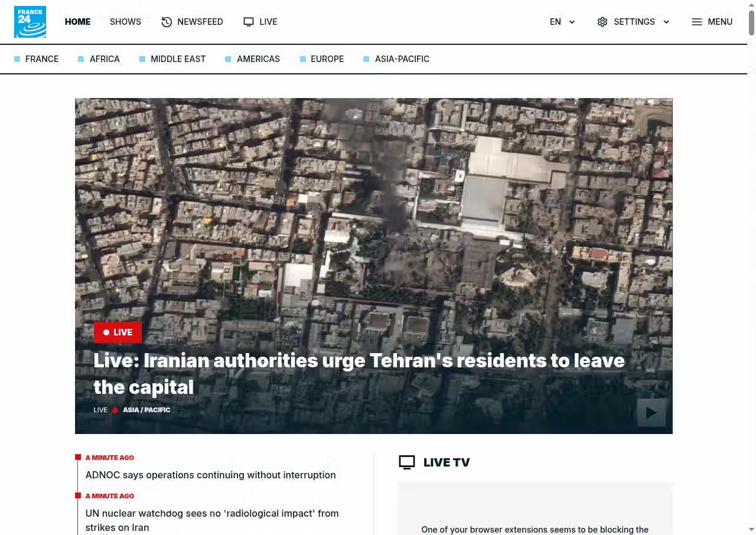
Task: Read the ADNOC operations story
Action: pos(210,475)
